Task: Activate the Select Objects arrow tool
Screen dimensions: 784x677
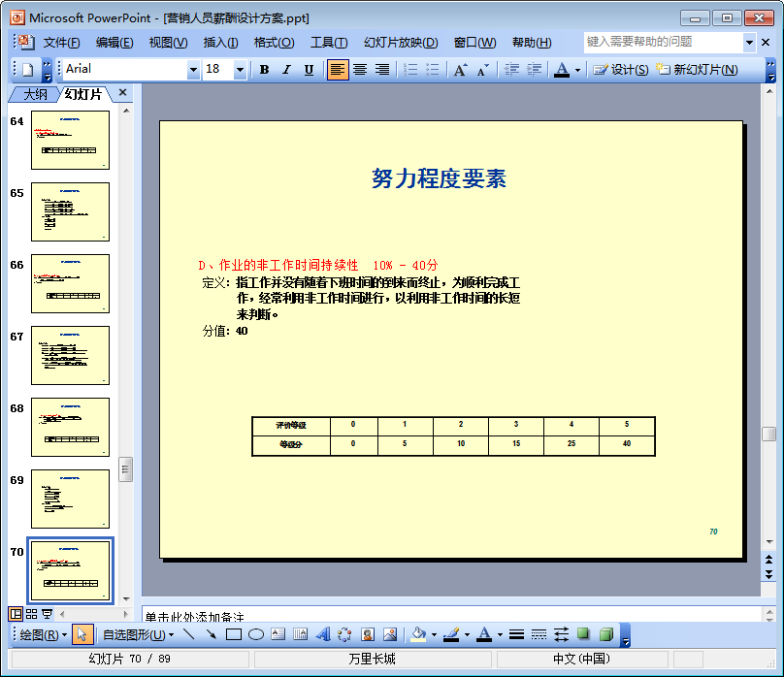Action: point(82,635)
